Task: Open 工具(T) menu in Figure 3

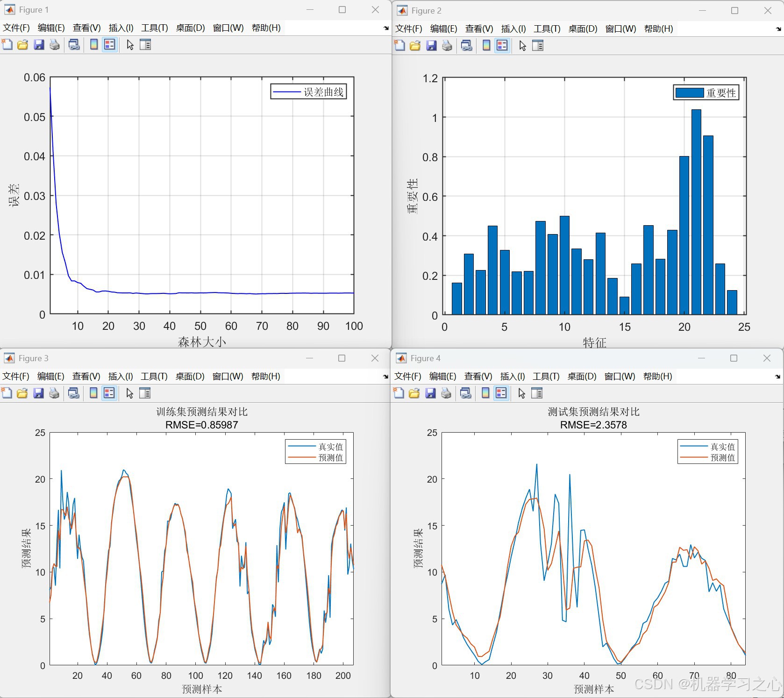Action: tap(154, 376)
